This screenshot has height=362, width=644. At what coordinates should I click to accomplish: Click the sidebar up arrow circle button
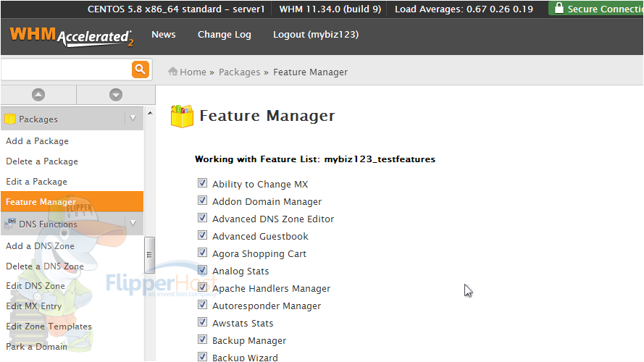coord(38,95)
